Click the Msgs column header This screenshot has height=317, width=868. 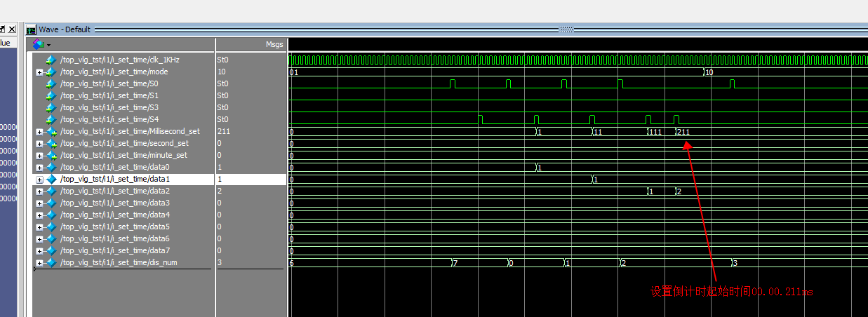point(274,44)
